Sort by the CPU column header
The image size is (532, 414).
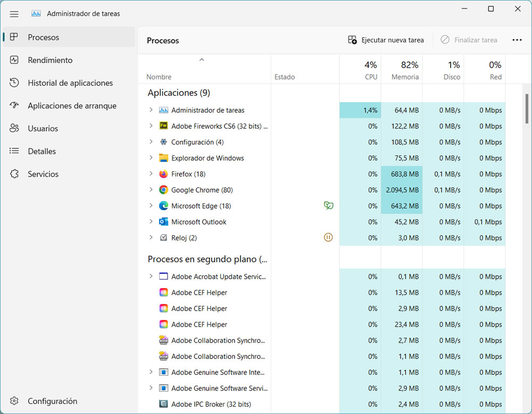[x=360, y=70]
